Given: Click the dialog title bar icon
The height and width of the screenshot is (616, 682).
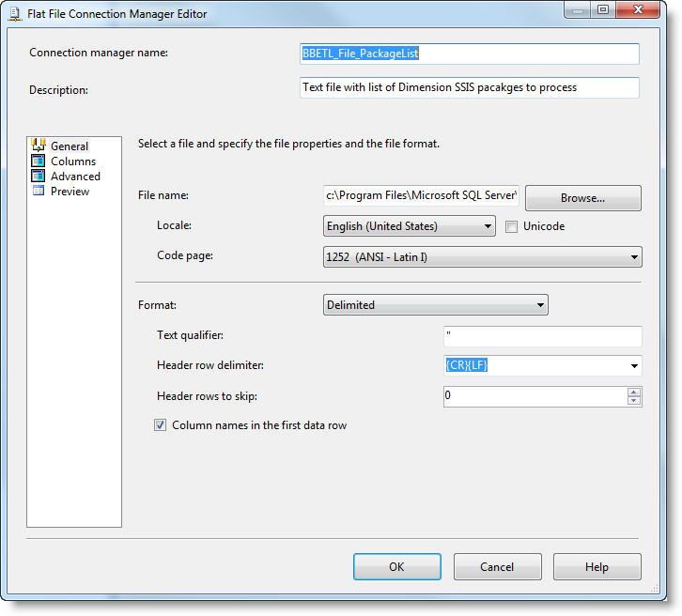Looking at the screenshot, I should click(x=15, y=14).
